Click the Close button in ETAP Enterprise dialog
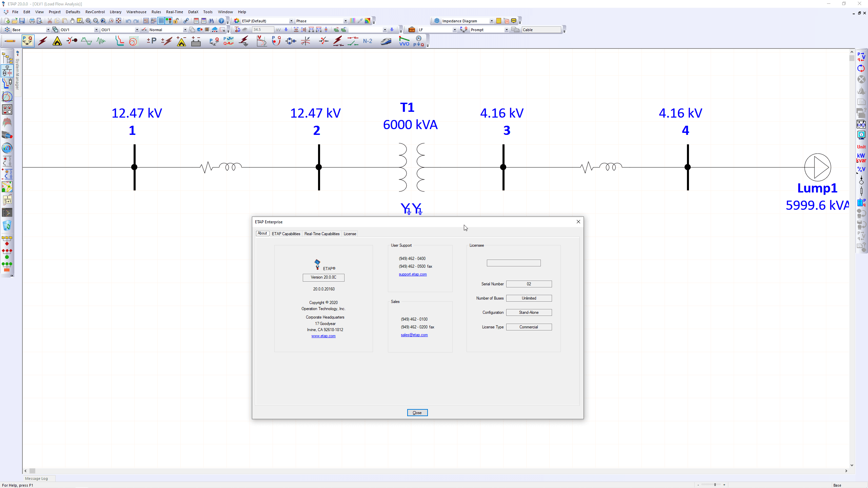The width and height of the screenshot is (868, 488). coord(417,412)
